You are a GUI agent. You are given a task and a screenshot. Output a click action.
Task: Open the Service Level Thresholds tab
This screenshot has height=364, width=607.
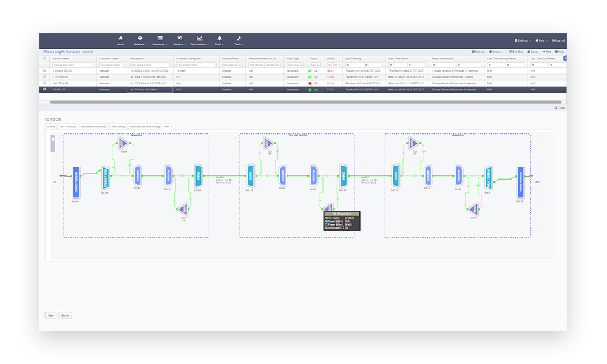93,127
